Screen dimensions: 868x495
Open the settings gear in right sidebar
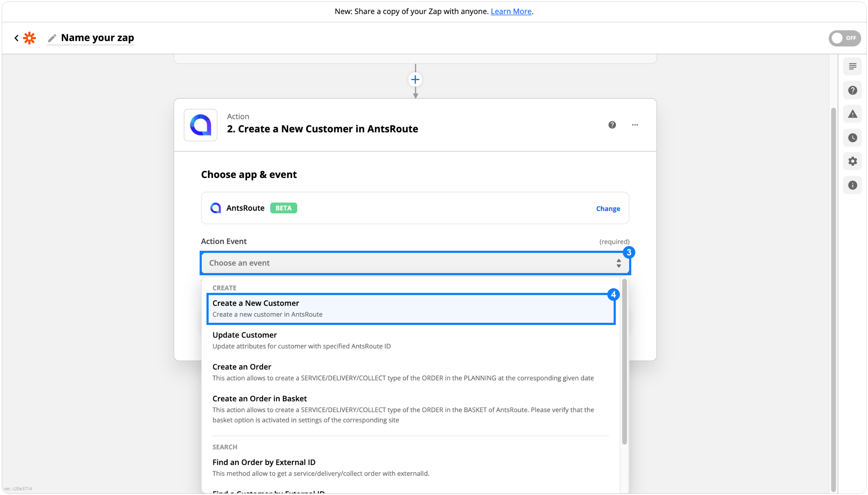(852, 161)
